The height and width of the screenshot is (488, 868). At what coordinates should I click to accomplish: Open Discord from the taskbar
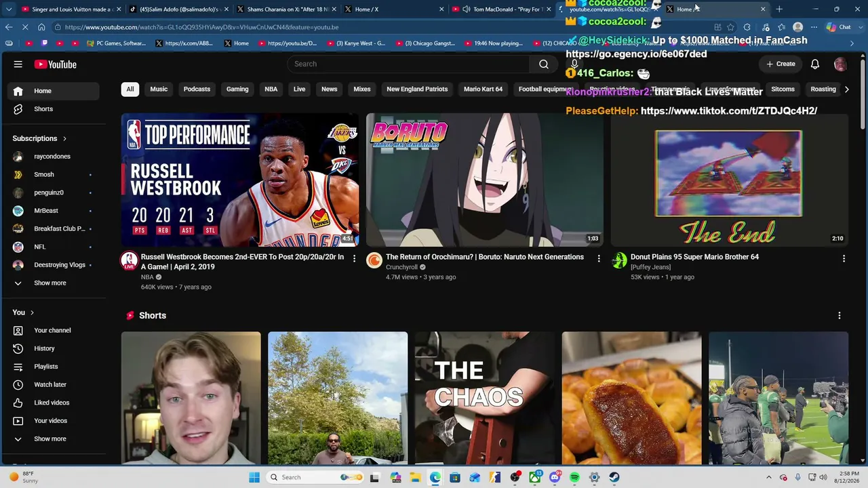tap(555, 477)
